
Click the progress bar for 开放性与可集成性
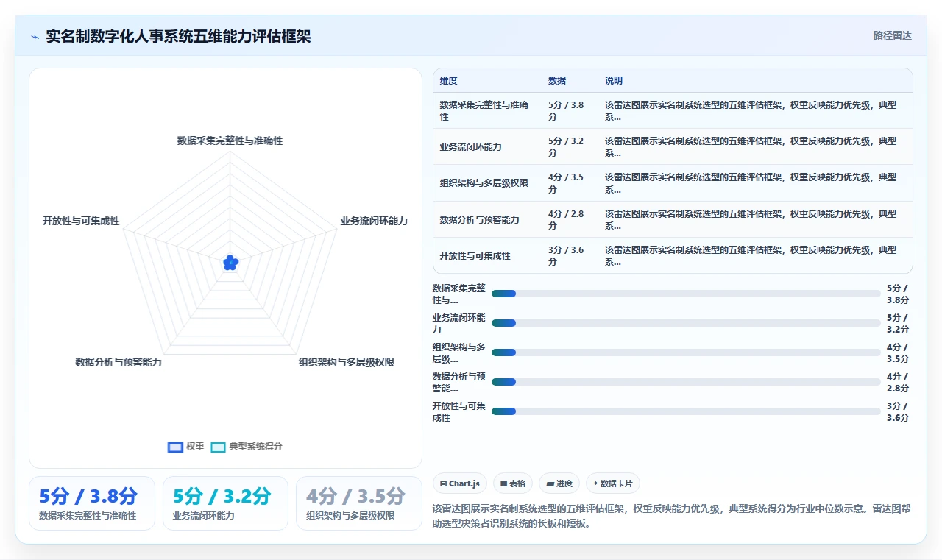(686, 411)
